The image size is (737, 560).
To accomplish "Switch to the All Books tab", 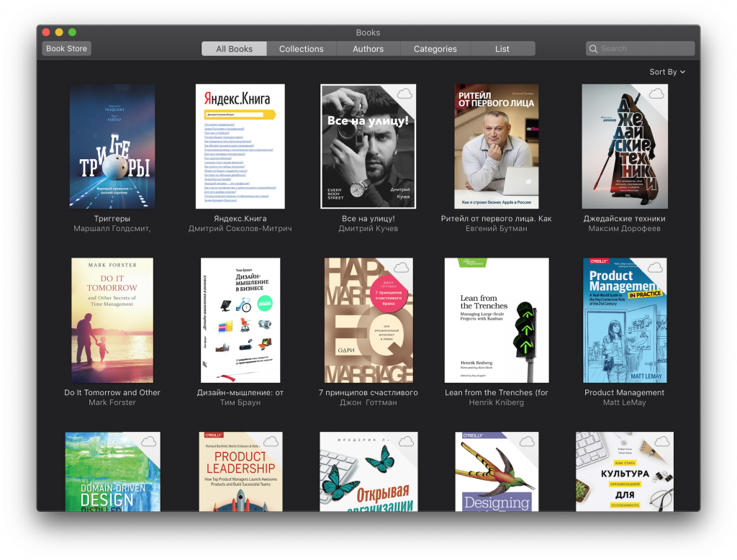I will click(x=234, y=49).
